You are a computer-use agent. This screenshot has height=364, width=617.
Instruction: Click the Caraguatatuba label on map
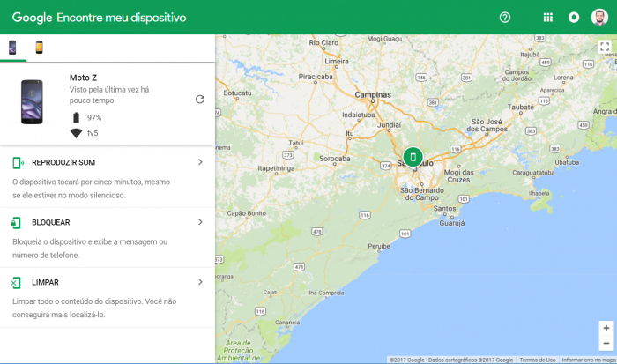coord(533,173)
